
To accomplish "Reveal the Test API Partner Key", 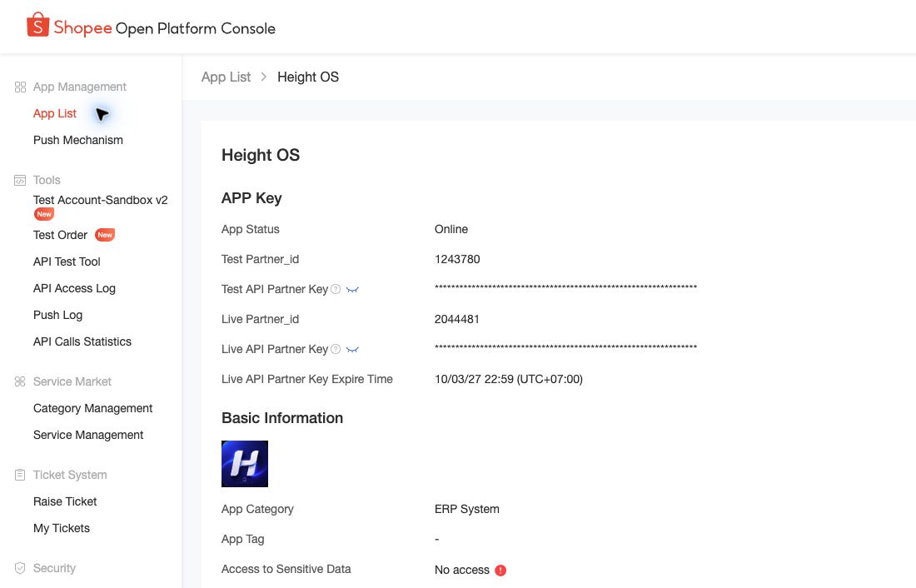I will click(352, 289).
